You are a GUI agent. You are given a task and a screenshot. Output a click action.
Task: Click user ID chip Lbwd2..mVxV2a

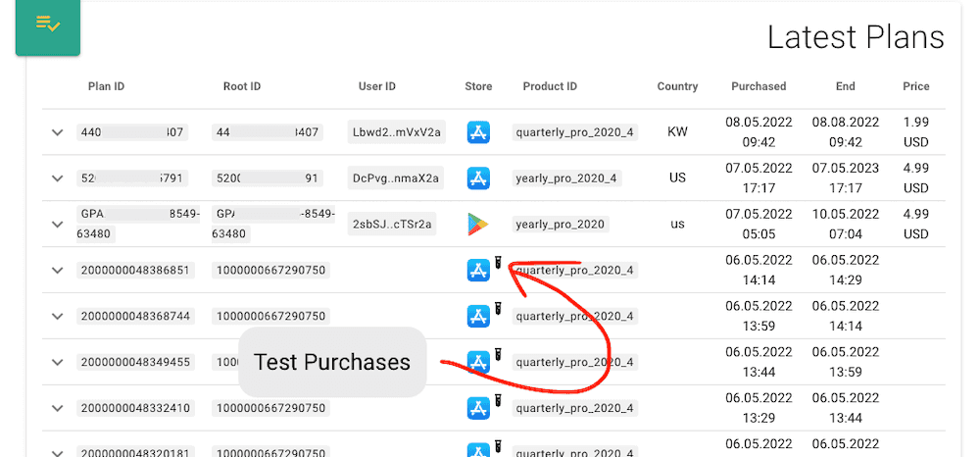pos(397,132)
